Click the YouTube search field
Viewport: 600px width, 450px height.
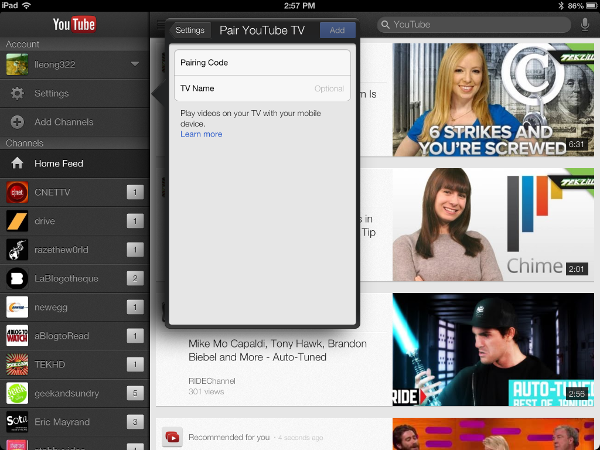point(474,25)
